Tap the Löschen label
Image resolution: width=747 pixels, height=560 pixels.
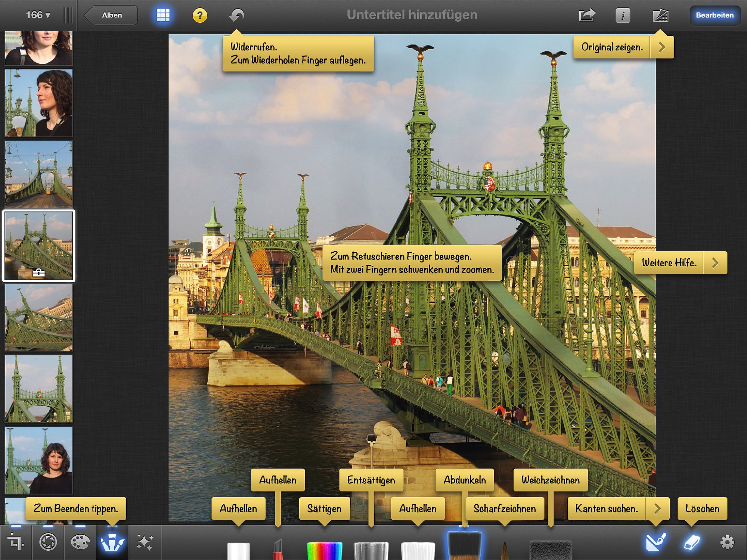[x=702, y=508]
